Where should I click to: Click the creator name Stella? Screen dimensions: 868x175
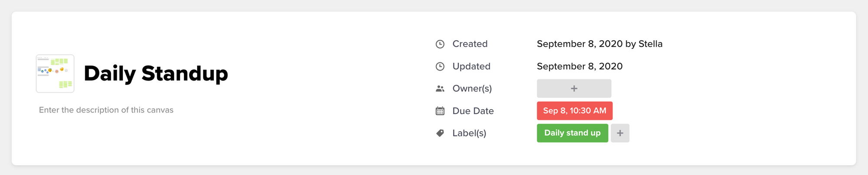coord(650,44)
